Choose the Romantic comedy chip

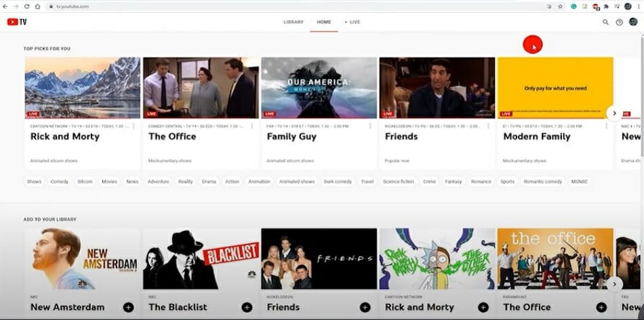[542, 182]
